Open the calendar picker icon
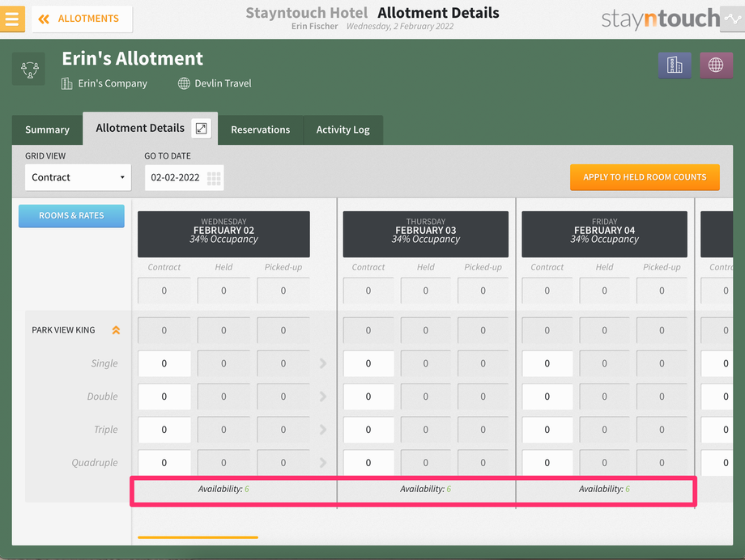This screenshot has width=745, height=560. point(214,178)
